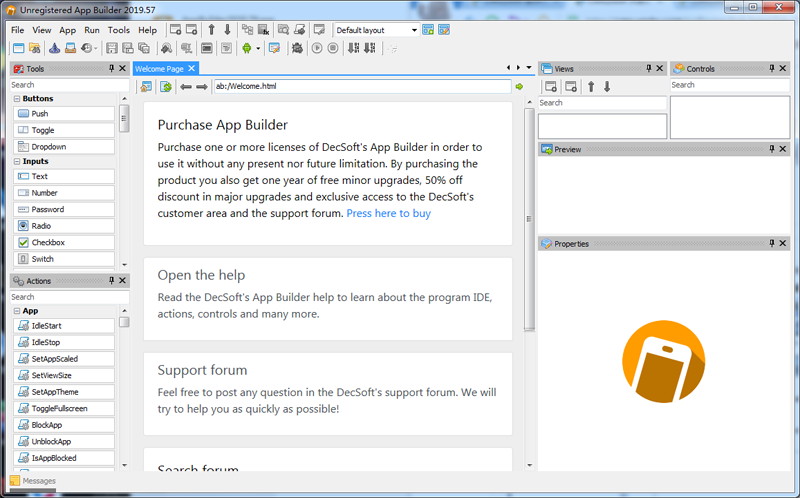This screenshot has width=800, height=498.
Task: Click the Support forum heading
Action: click(x=202, y=370)
